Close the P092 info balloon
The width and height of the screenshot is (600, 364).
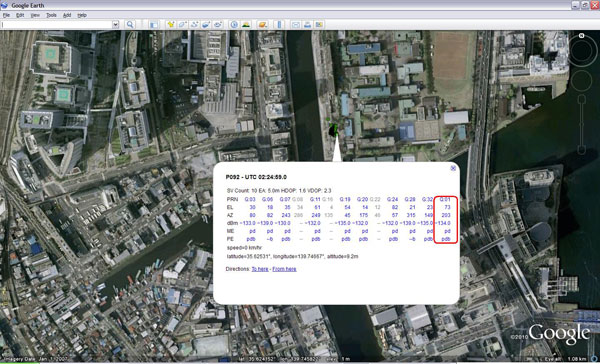(x=453, y=168)
